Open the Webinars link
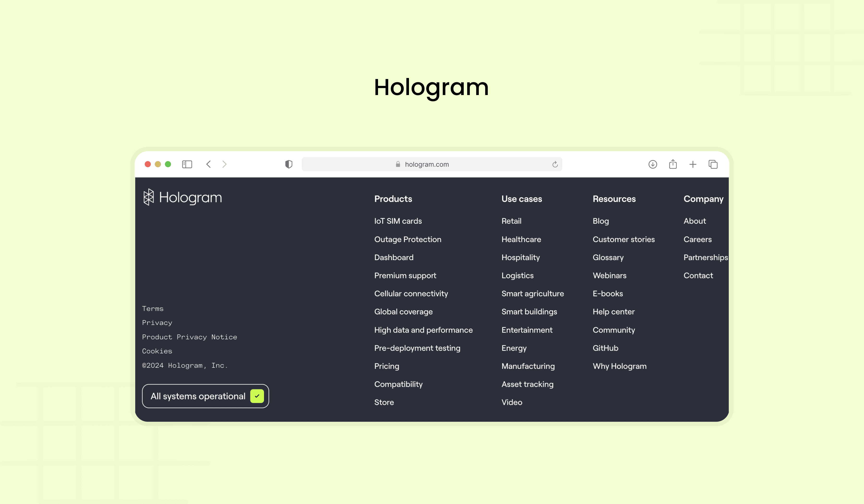The image size is (864, 504). 610,276
